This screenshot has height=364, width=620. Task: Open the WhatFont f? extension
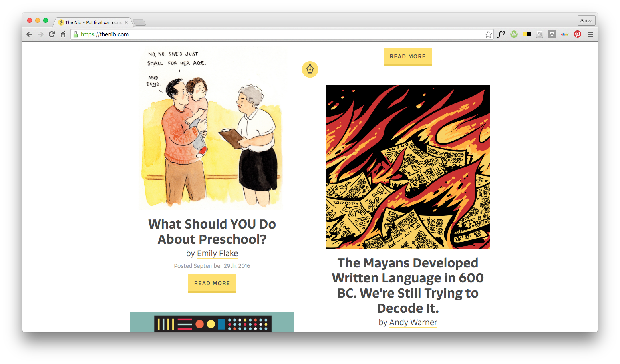click(x=501, y=34)
